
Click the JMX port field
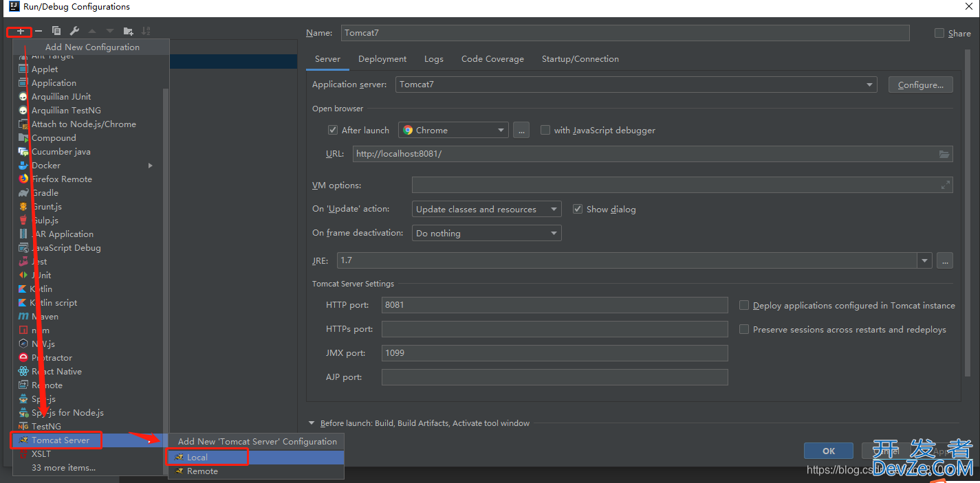[555, 353]
